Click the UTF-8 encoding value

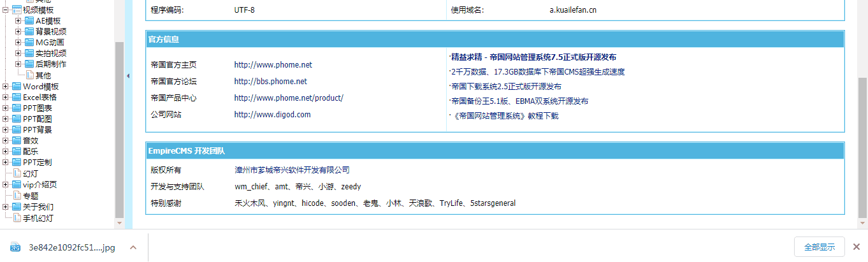(x=245, y=10)
